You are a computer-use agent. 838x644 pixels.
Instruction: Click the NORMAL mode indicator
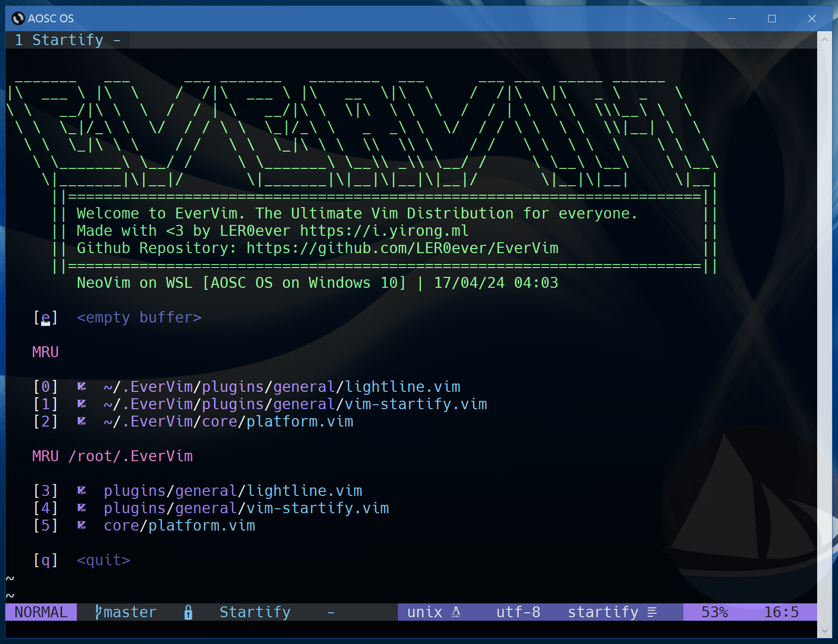(41, 612)
